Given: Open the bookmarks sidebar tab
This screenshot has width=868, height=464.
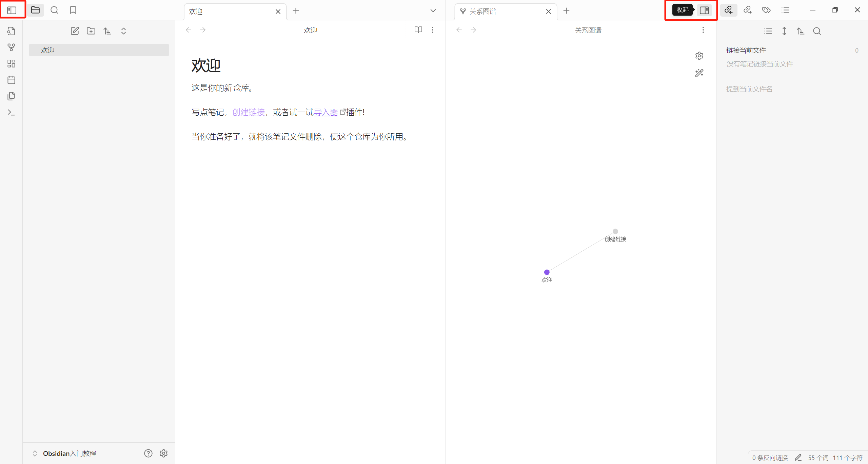Looking at the screenshot, I should (x=73, y=10).
